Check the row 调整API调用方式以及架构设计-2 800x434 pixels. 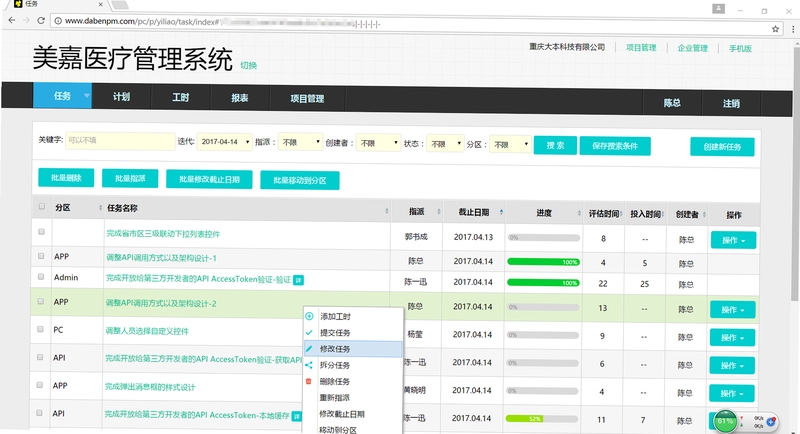coord(41,301)
